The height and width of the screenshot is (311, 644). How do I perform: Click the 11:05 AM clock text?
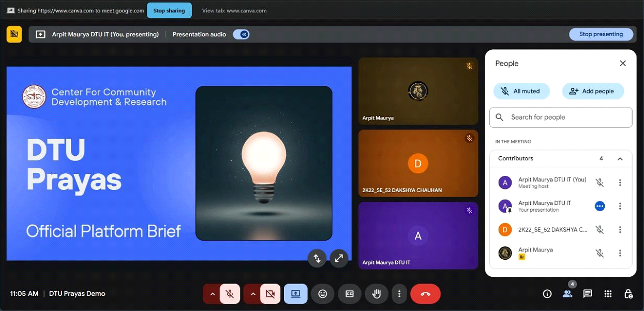(x=24, y=293)
